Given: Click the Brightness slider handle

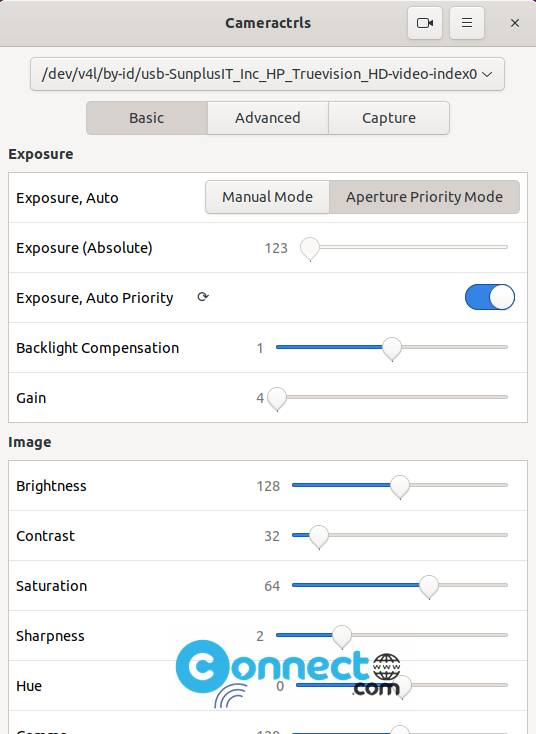Looking at the screenshot, I should point(400,486).
